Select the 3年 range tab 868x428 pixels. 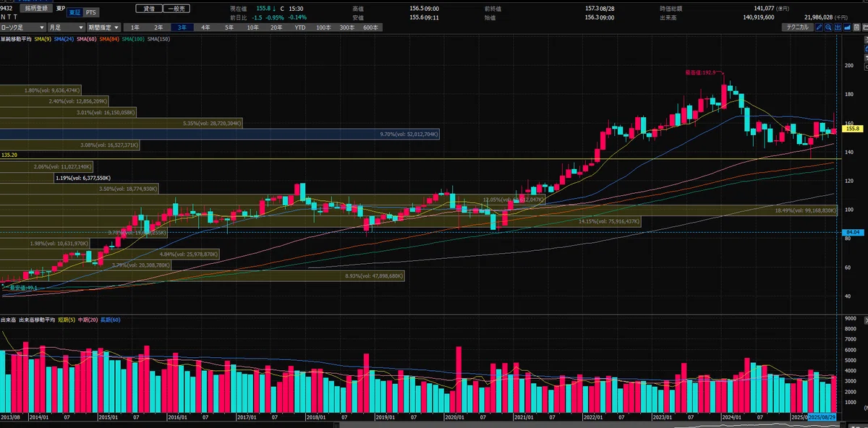pos(182,27)
